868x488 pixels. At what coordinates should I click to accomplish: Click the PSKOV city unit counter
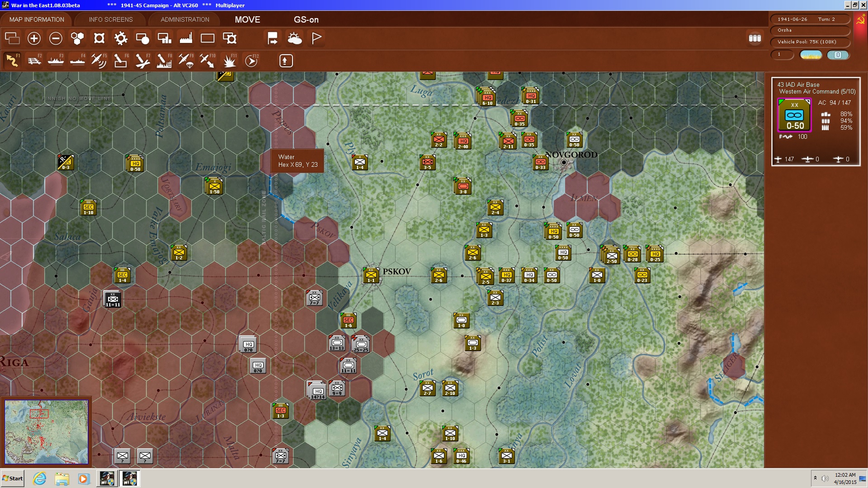pyautogui.click(x=371, y=275)
